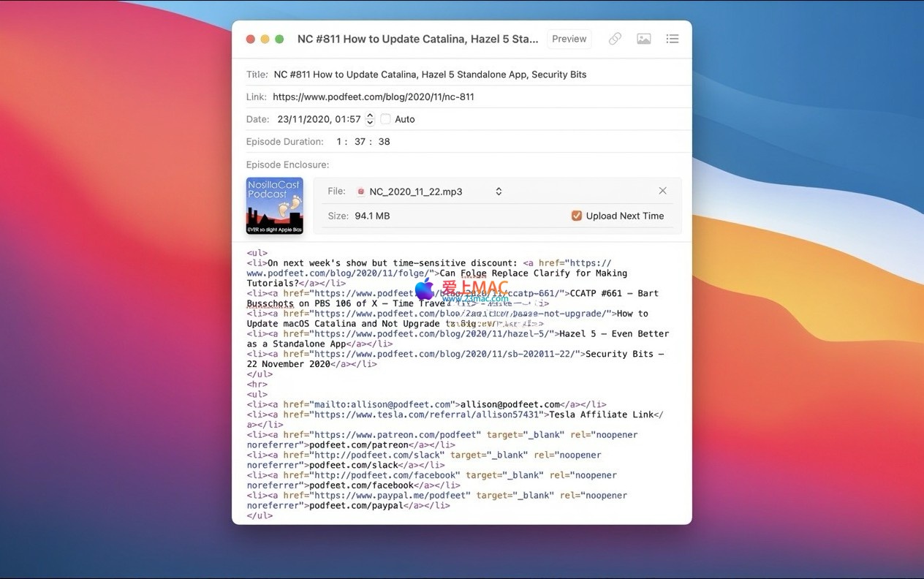Enable the Auto date checkbox

[386, 119]
